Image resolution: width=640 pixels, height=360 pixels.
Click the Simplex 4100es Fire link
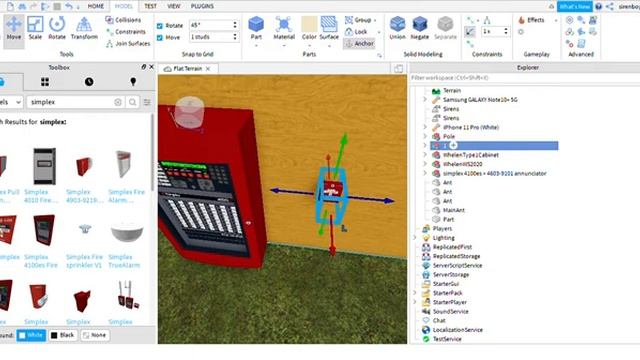coord(41,261)
